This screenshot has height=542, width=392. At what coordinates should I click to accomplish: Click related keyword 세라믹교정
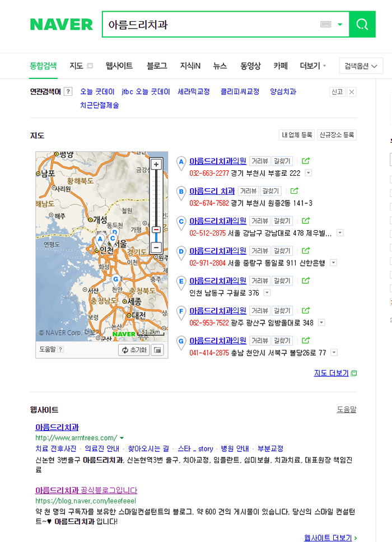tap(194, 92)
